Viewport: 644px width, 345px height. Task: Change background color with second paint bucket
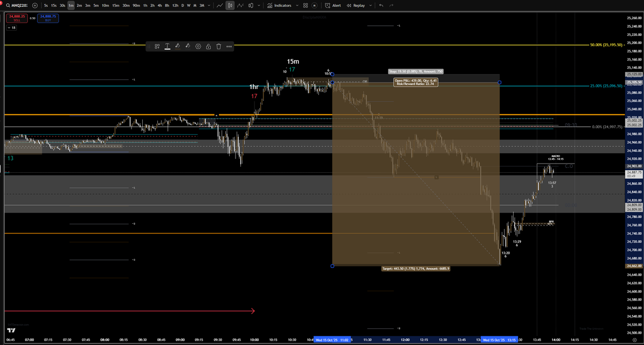point(188,46)
